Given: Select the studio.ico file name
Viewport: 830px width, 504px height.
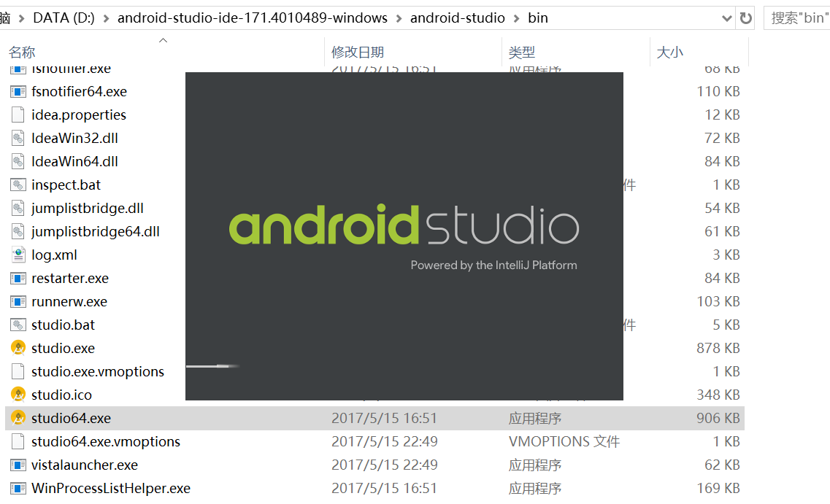Looking at the screenshot, I should pos(61,395).
